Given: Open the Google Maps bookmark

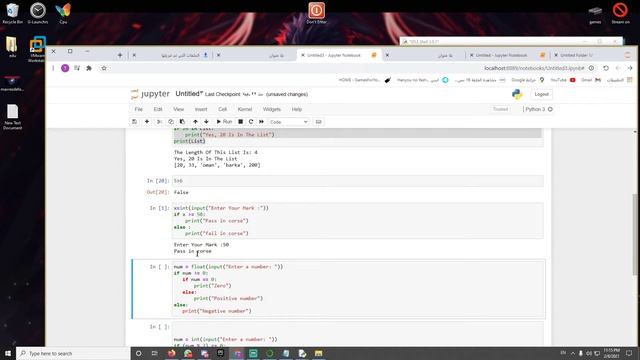Looking at the screenshot, I should coord(528,80).
